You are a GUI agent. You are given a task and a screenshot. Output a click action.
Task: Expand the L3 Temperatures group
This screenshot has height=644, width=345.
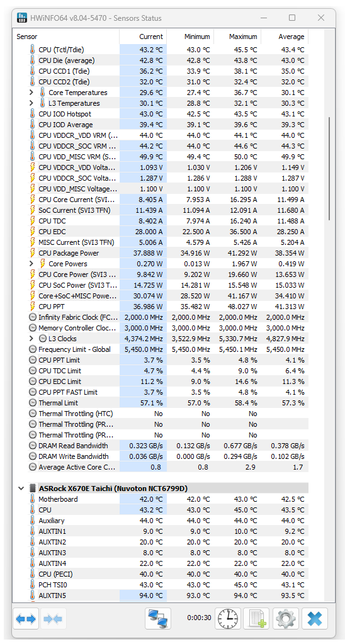(31, 103)
